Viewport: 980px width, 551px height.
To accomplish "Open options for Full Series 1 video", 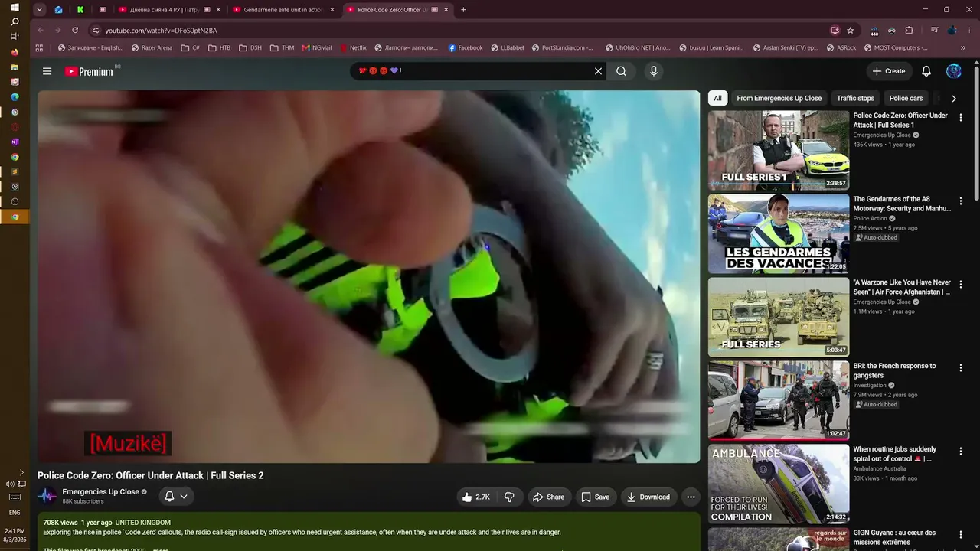I will (x=961, y=118).
